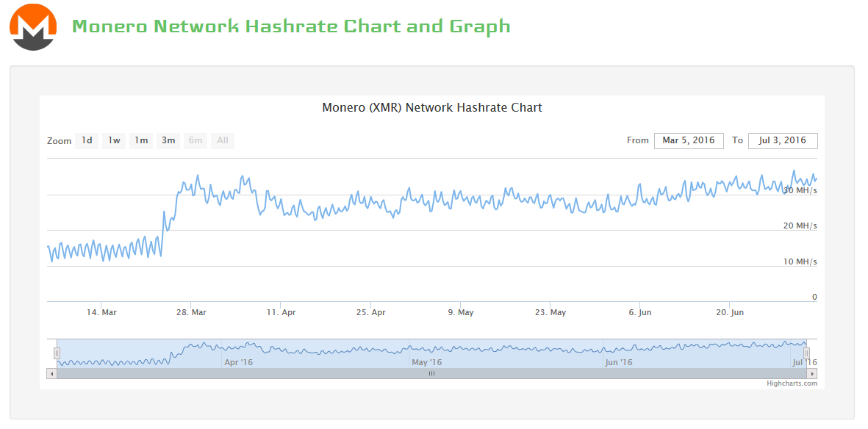
Task: Click the 10 MH/s axis label
Action: [800, 262]
